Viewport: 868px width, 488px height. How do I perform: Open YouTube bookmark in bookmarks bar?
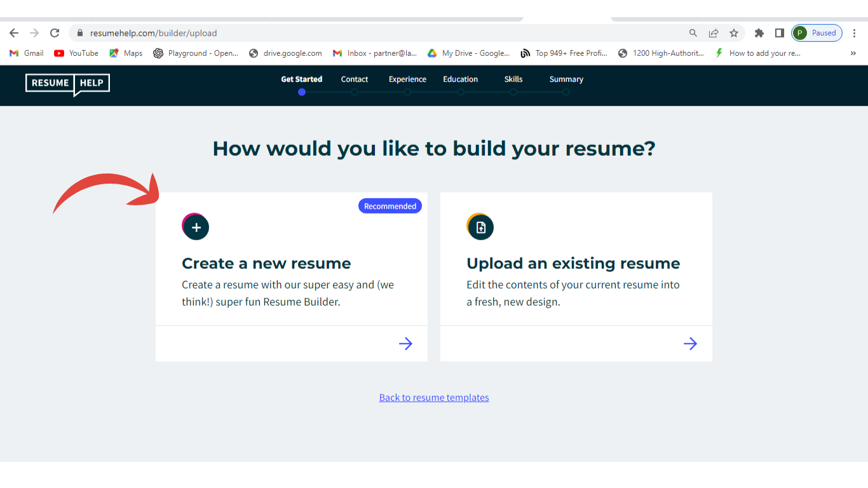point(76,53)
